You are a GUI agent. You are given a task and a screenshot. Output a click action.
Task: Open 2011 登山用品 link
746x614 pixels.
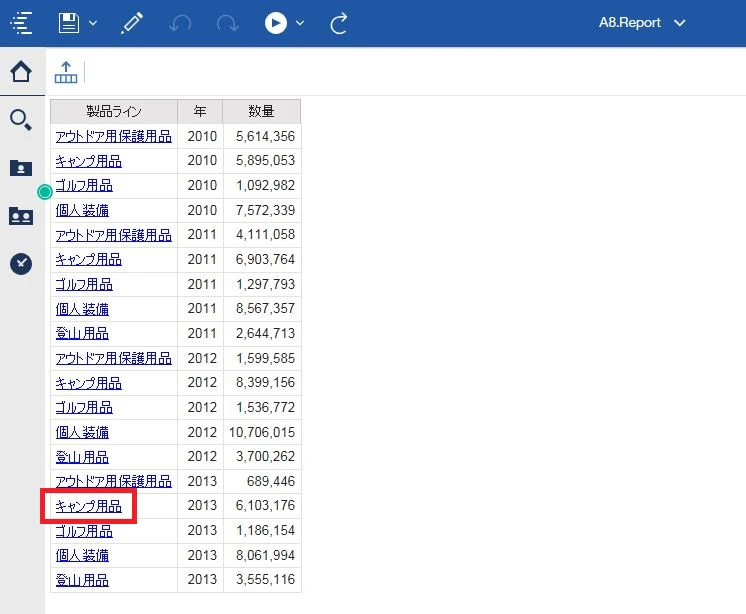click(82, 333)
